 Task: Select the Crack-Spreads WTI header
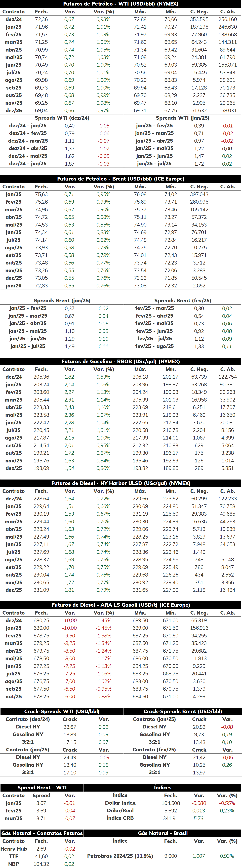coord(62,711)
